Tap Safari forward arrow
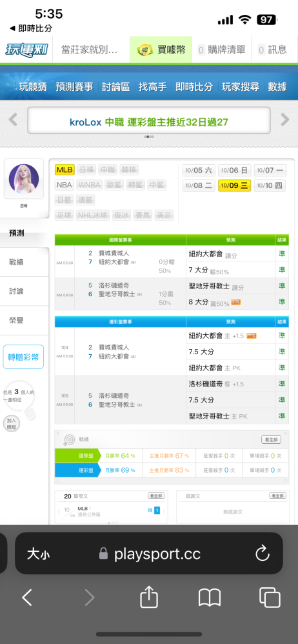 [89, 597]
